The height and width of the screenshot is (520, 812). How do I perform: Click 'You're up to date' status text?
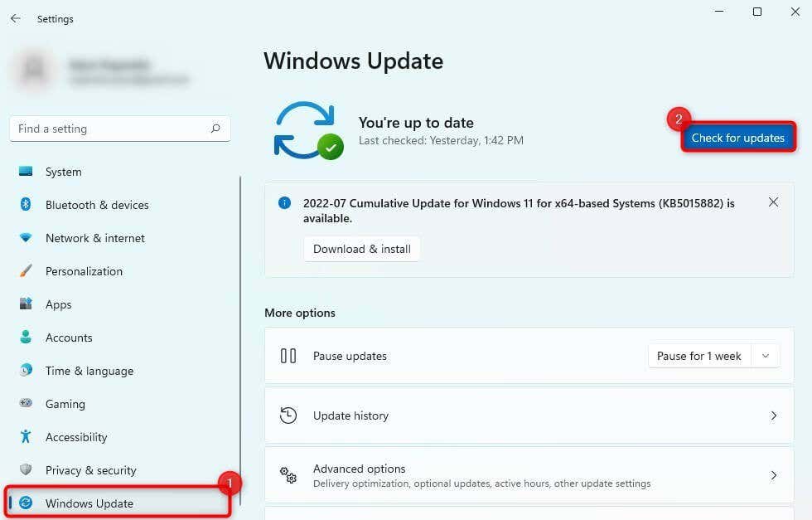click(x=416, y=123)
